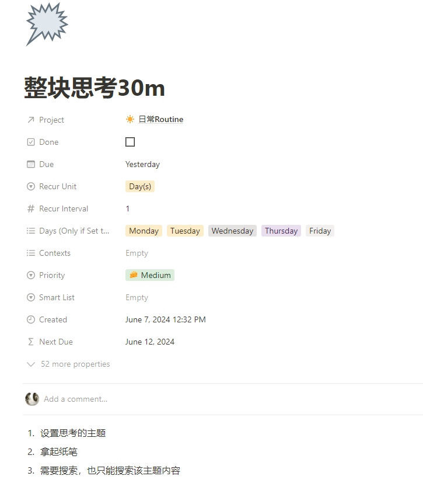The height and width of the screenshot is (504, 423).
Task: Select the Wednesday tag
Action: tap(232, 231)
